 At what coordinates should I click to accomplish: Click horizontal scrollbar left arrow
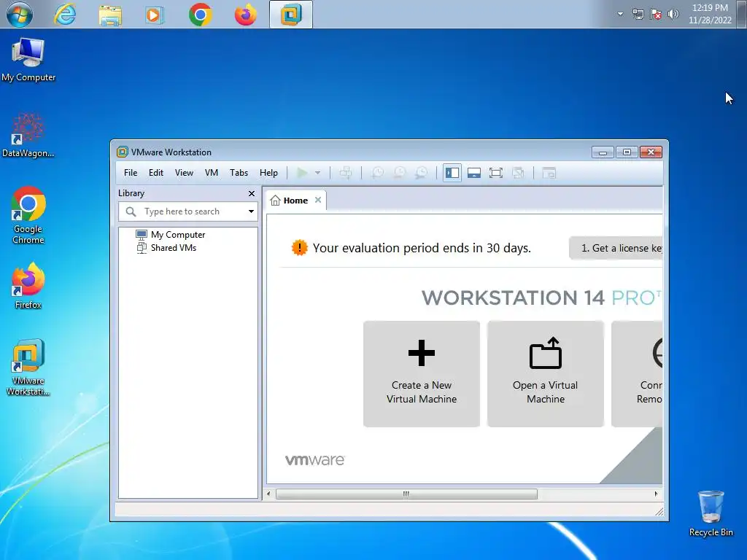coord(268,494)
